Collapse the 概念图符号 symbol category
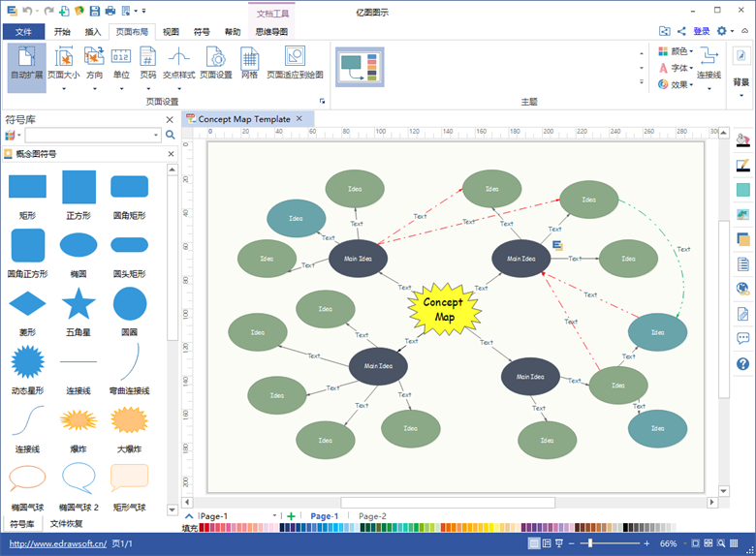 click(172, 153)
